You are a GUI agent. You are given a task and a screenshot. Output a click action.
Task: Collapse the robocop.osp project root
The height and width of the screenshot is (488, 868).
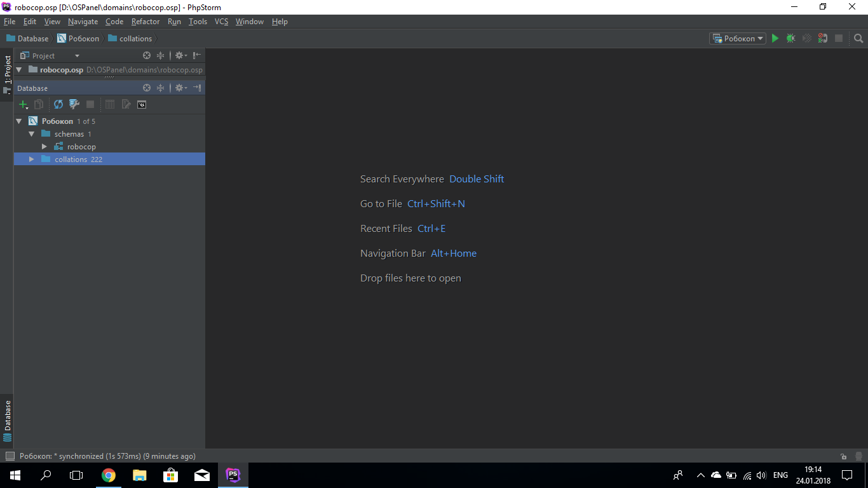[18, 70]
